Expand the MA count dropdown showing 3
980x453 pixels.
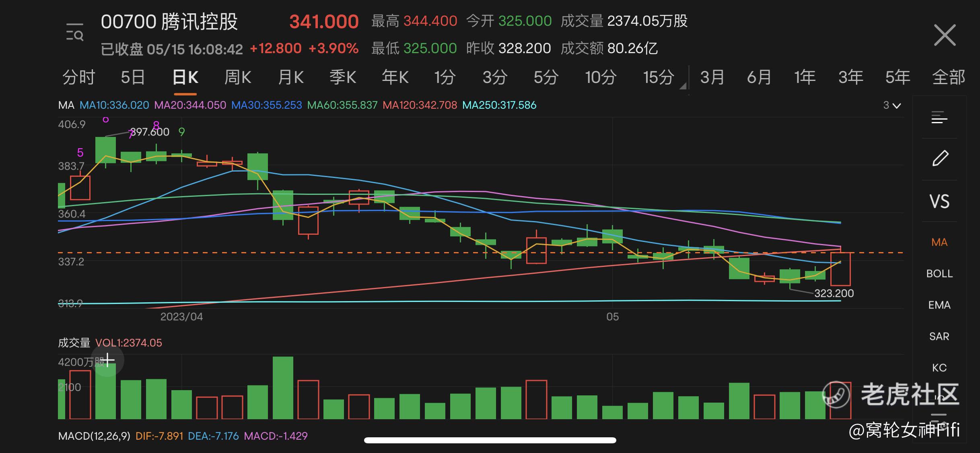892,105
